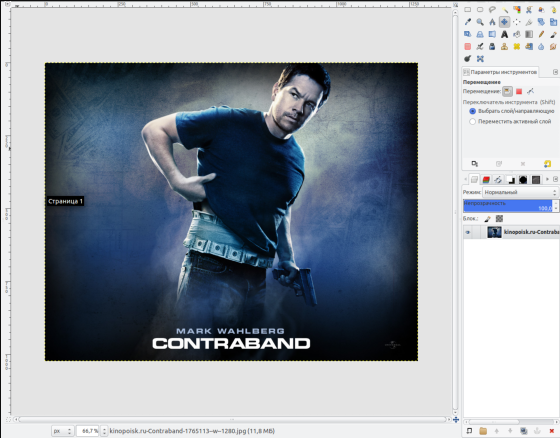The width and height of the screenshot is (560, 438).
Task: Select the Fuzzy Select magic wand tool
Action: [504, 10]
